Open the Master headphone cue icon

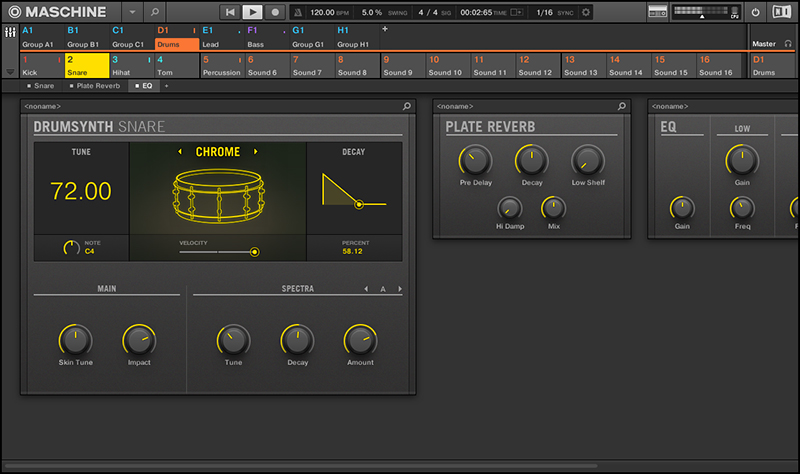tap(788, 45)
